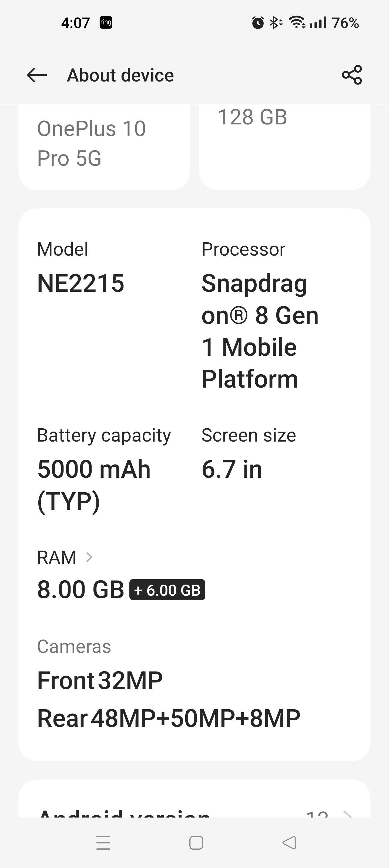Tap the Bluetooth status icon
389x868 pixels.
point(276,23)
